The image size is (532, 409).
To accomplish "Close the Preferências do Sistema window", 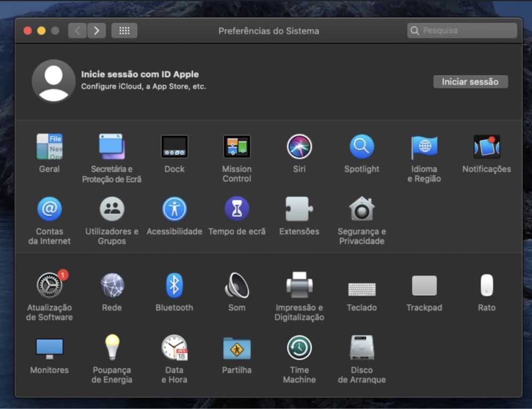I will coord(28,31).
